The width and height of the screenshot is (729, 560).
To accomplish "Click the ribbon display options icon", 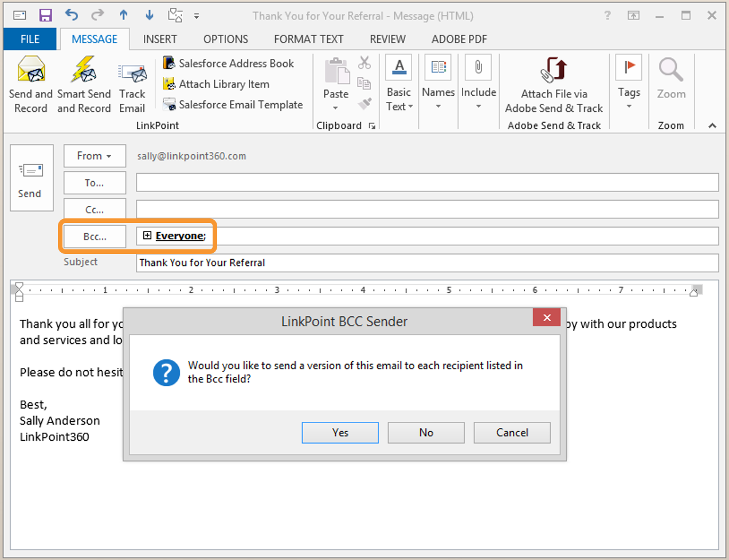I will tap(633, 15).
